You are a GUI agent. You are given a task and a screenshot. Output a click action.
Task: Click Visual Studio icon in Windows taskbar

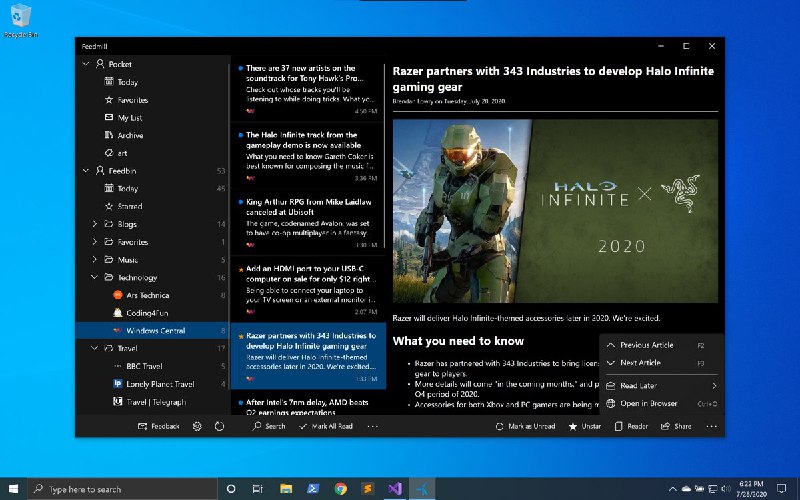395,489
